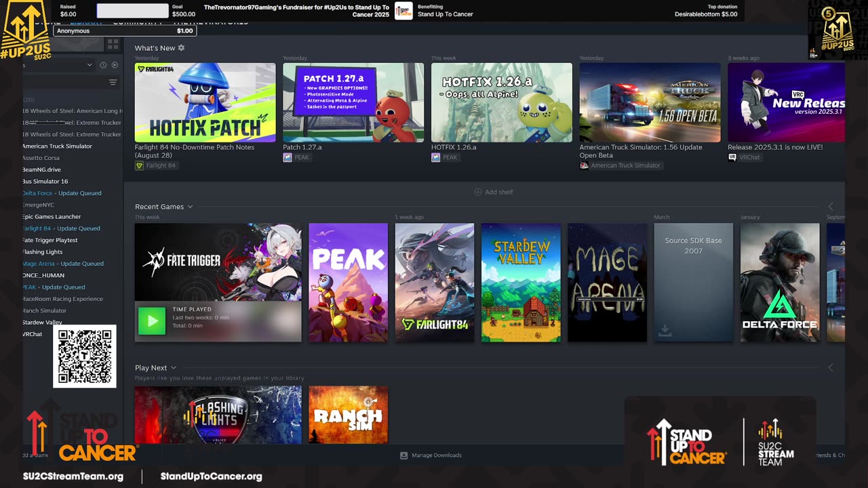868x488 pixels.
Task: Click the Farlight 84 tag icon under patch notes
Action: (140, 165)
